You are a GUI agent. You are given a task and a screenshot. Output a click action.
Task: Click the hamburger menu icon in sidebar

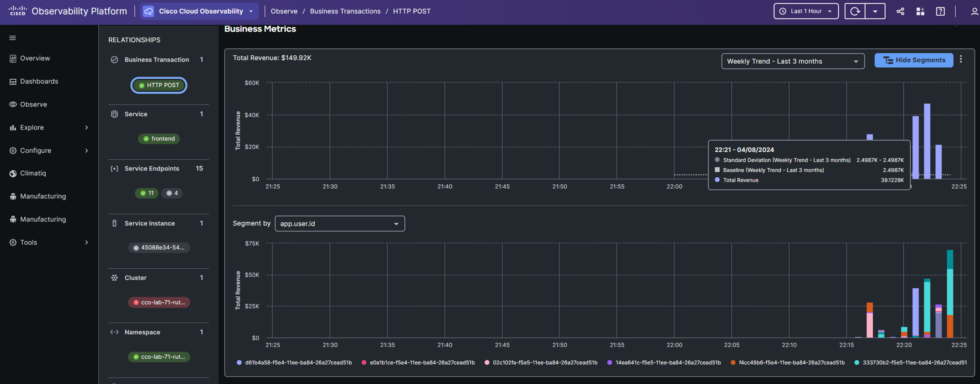click(x=12, y=38)
